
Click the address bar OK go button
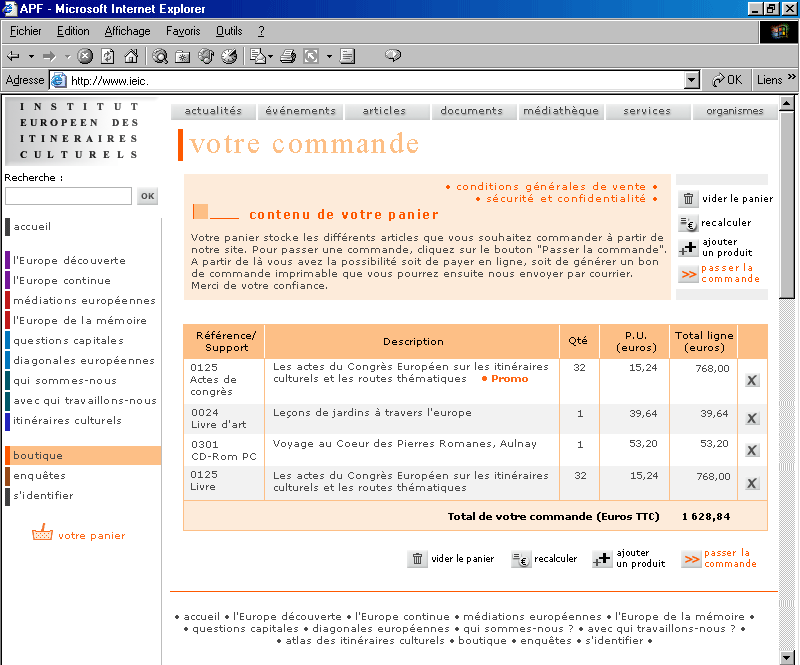coord(727,80)
